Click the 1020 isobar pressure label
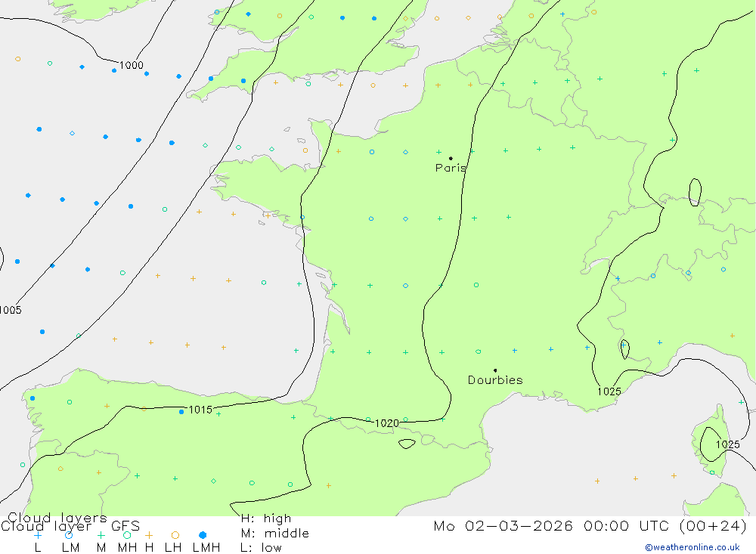This screenshot has width=756, height=554. (x=386, y=423)
